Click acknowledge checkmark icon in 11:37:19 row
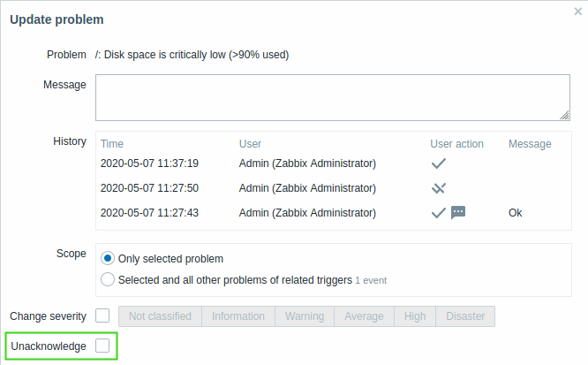 439,163
